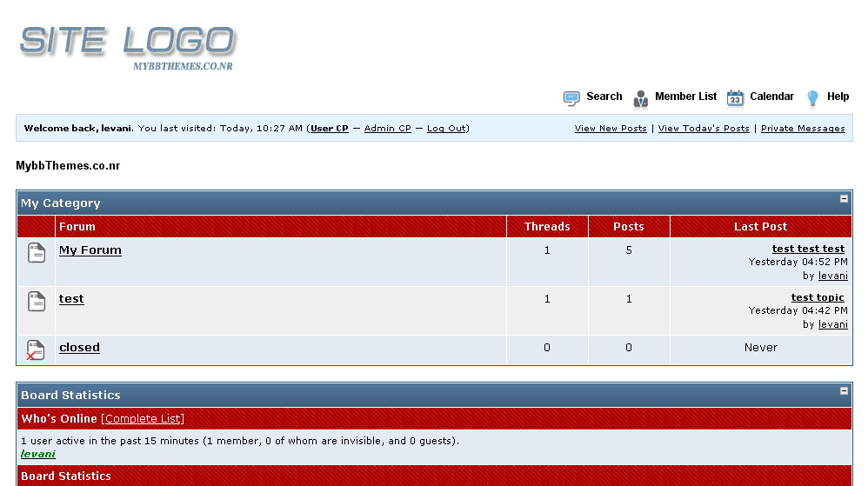Open the Member List menu link
Viewport: 868px width, 486px height.
click(685, 97)
